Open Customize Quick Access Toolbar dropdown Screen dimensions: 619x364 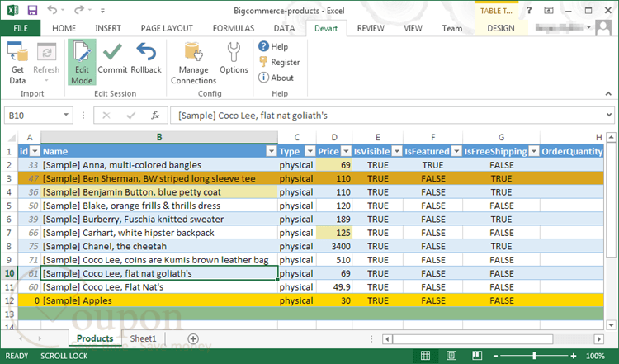(x=102, y=11)
